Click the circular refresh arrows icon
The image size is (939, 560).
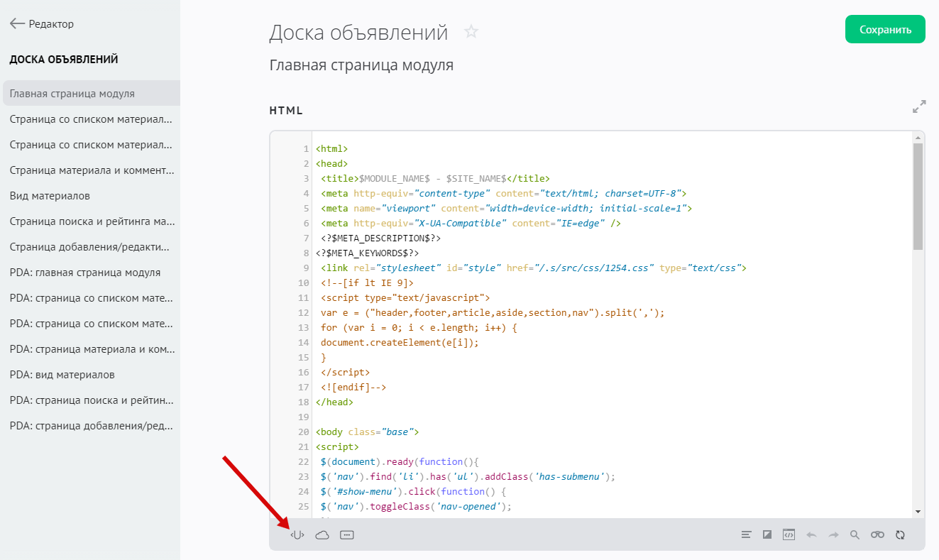pos(901,535)
